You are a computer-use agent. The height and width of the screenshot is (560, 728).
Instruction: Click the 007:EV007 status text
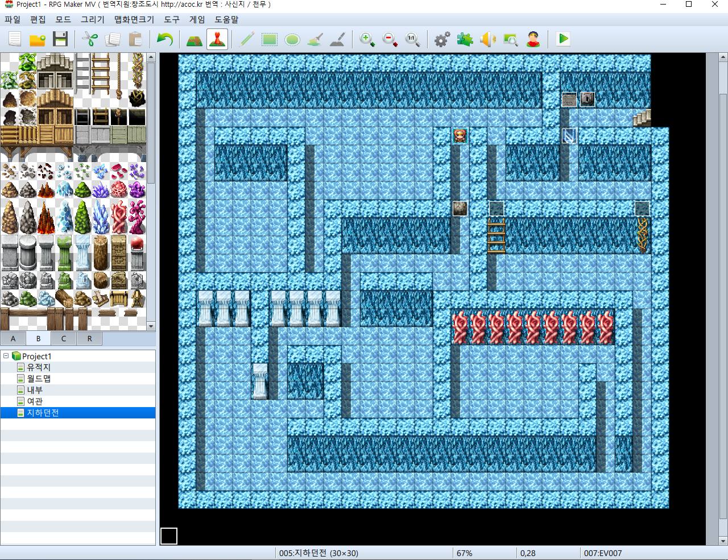[603, 553]
